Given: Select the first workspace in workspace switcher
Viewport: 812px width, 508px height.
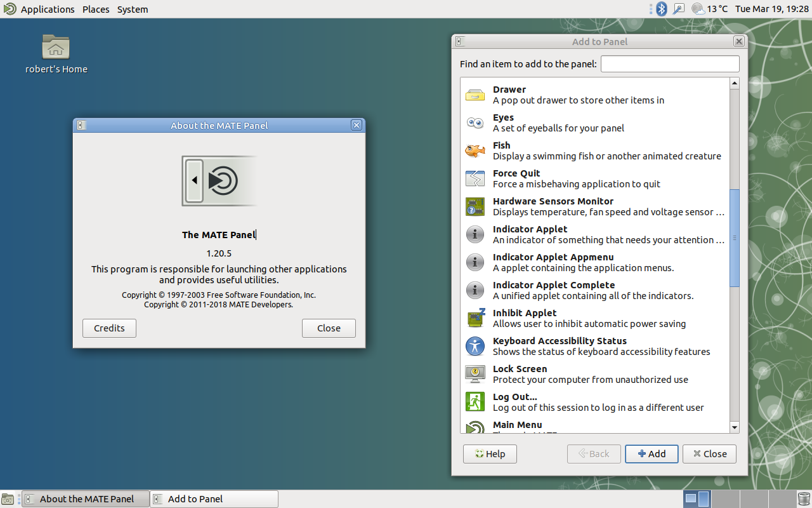Looking at the screenshot, I should coord(697,499).
